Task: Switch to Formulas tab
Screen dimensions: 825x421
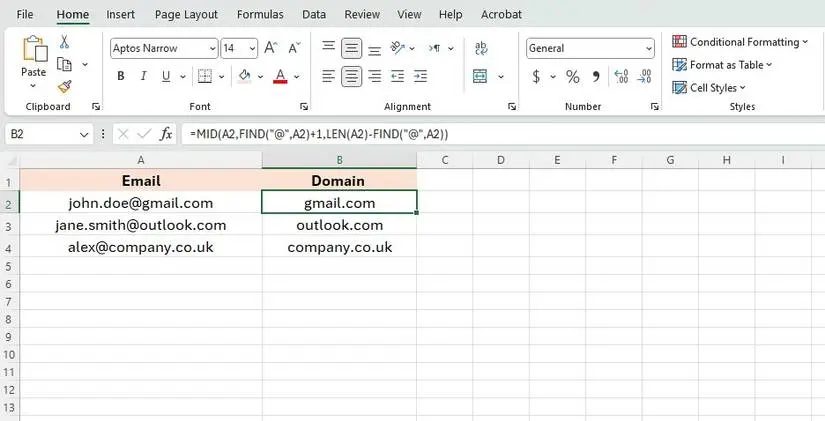Action: (x=260, y=14)
